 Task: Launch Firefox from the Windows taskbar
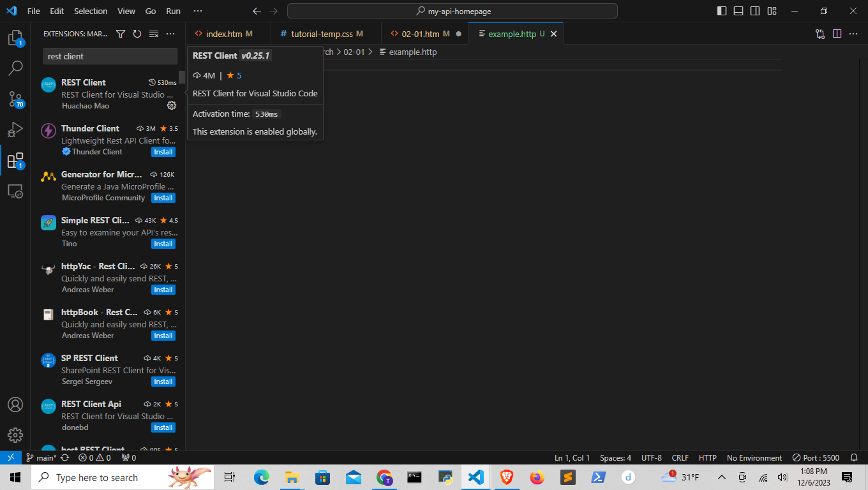[537, 477]
